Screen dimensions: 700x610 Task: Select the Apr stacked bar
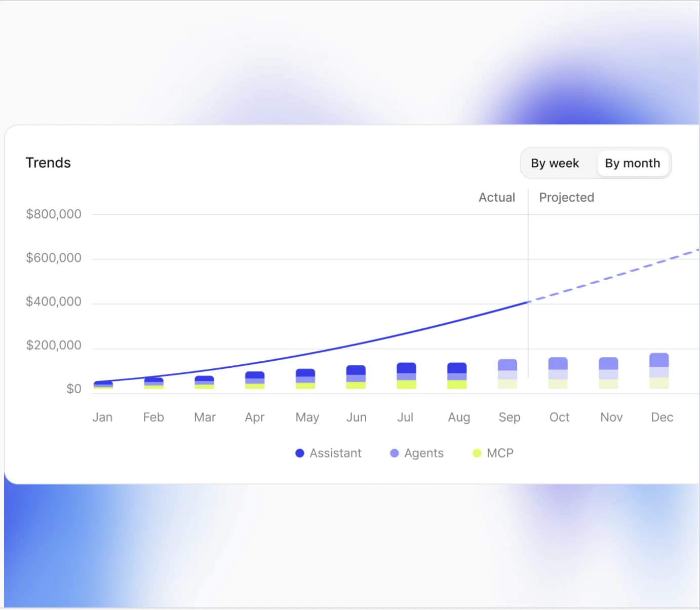pyautogui.click(x=255, y=380)
